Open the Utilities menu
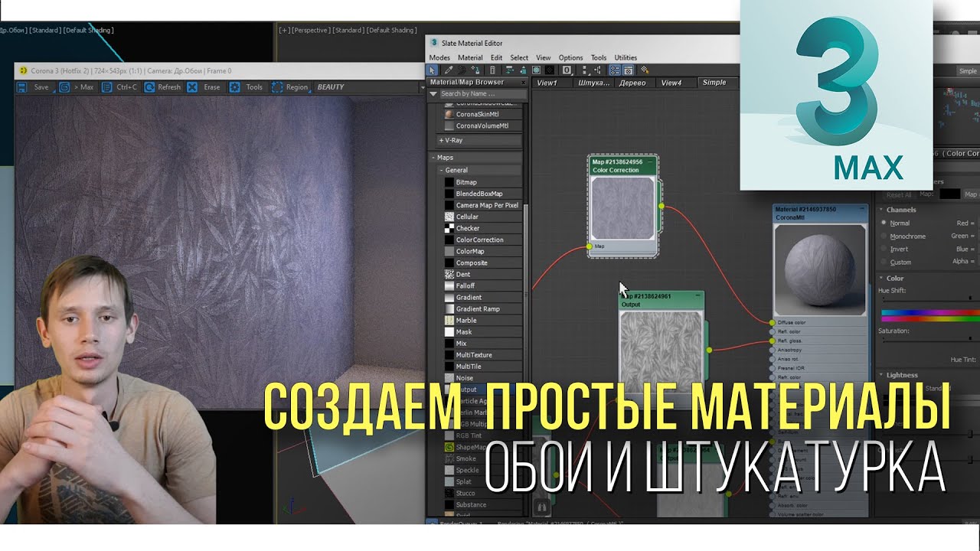 [x=626, y=57]
